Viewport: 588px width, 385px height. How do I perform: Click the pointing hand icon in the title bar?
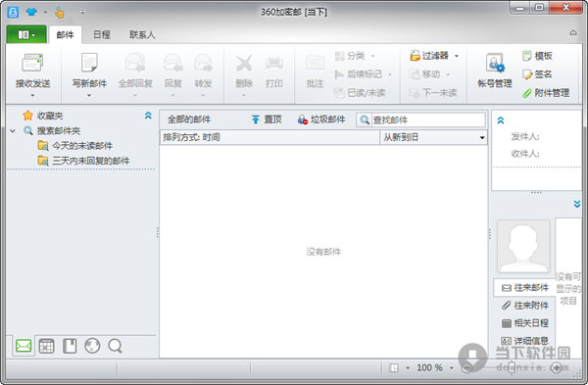tap(59, 13)
